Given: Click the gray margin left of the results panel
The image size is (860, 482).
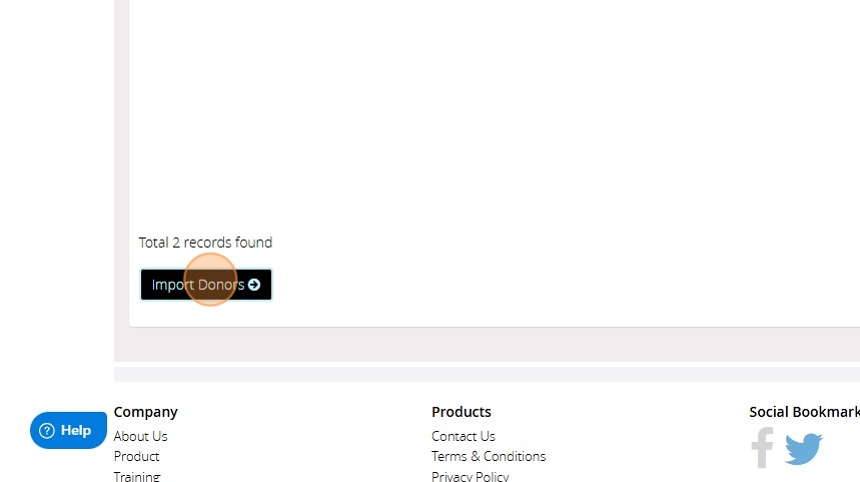Looking at the screenshot, I should point(121,165).
